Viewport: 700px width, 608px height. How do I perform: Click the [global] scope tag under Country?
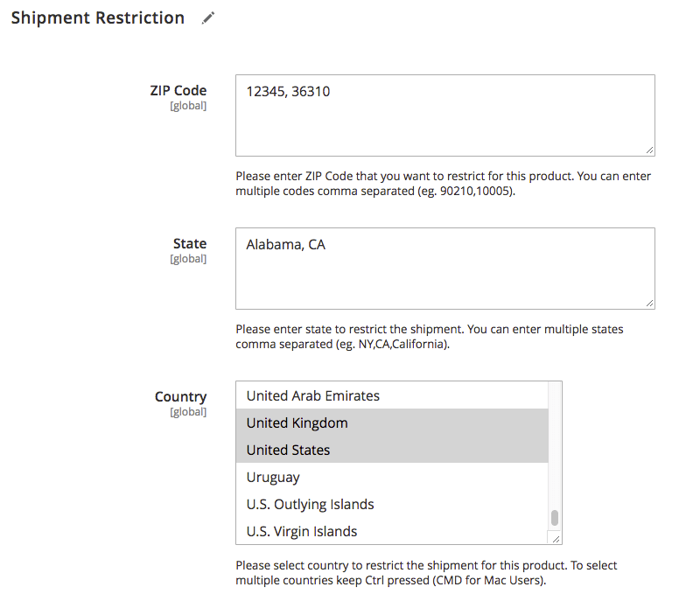click(188, 412)
